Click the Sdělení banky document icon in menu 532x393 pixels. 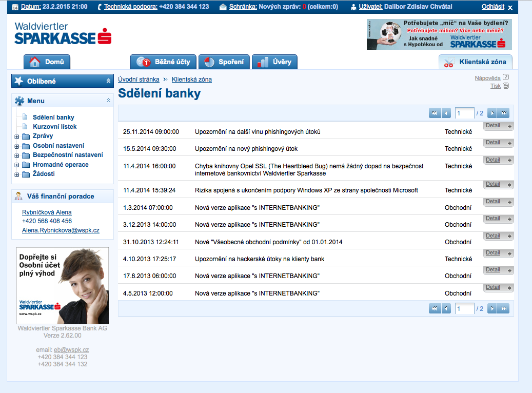tap(25, 117)
